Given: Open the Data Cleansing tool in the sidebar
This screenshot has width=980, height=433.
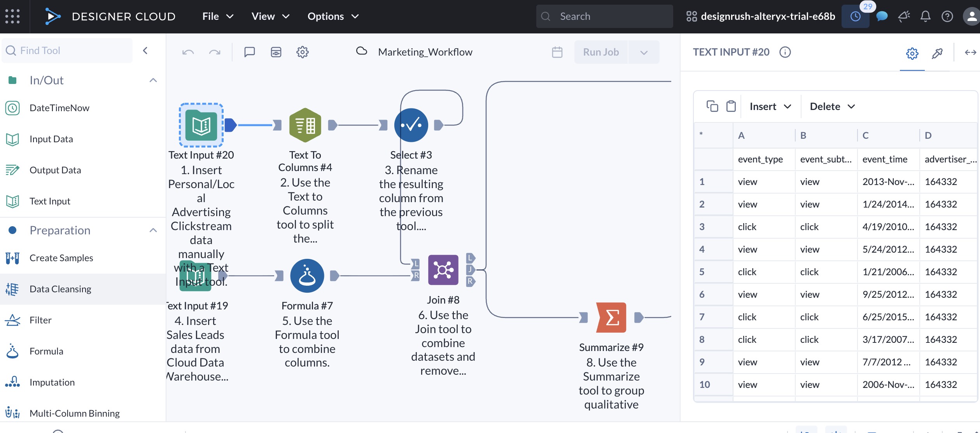Looking at the screenshot, I should pos(60,288).
